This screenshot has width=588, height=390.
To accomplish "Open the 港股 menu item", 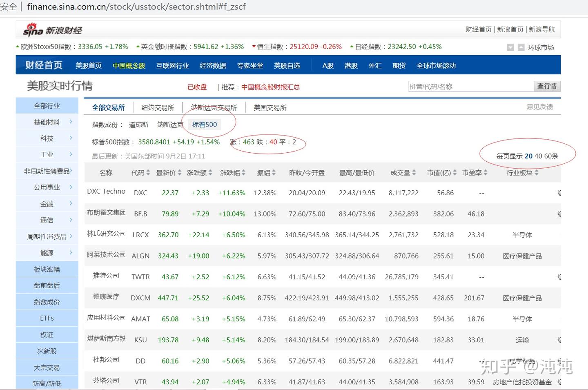I will (351, 65).
